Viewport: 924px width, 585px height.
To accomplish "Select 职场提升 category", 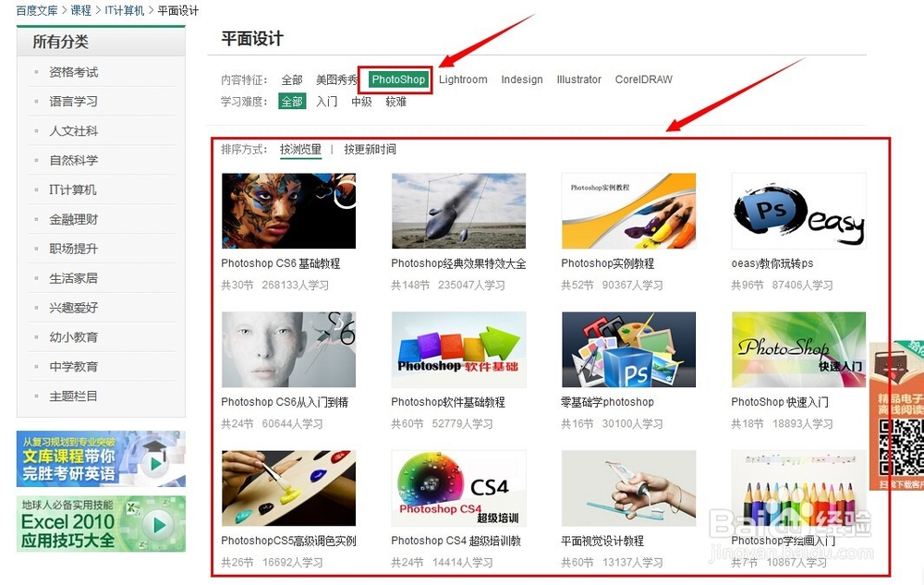I will point(74,249).
